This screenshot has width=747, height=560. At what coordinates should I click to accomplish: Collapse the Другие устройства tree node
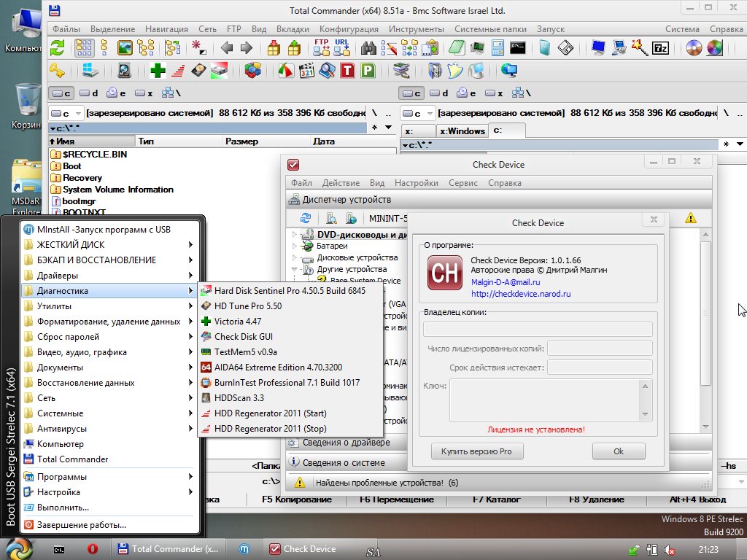294,269
